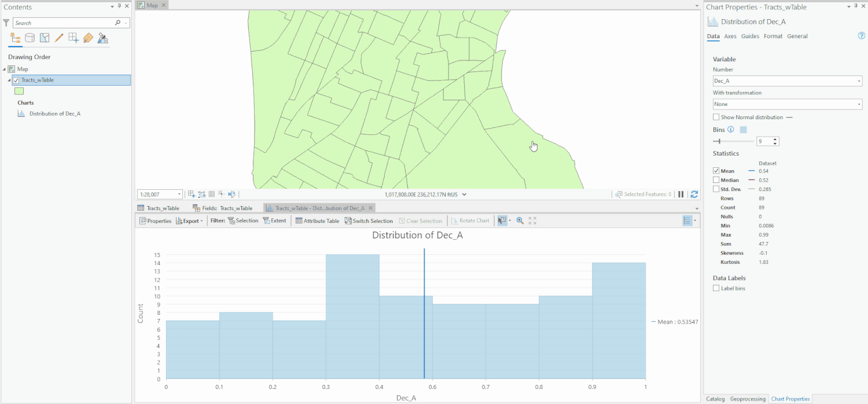The width and height of the screenshot is (868, 404).
Task: Go to the Format tab
Action: (x=773, y=36)
